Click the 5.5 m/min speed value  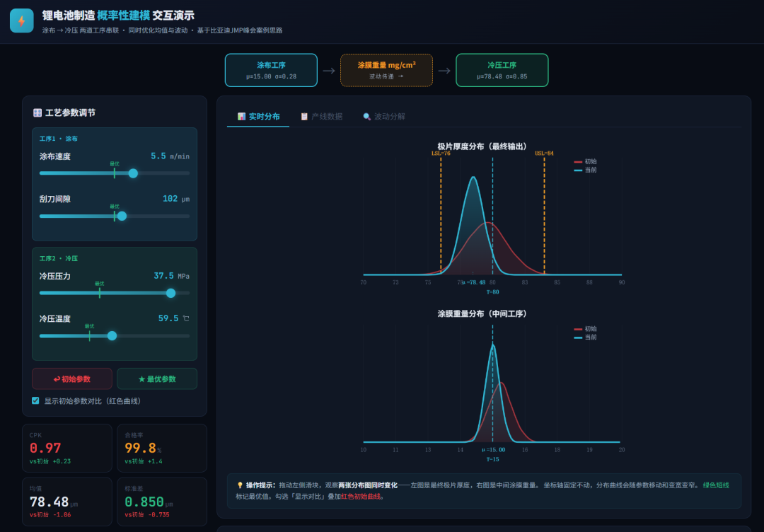[x=170, y=156]
